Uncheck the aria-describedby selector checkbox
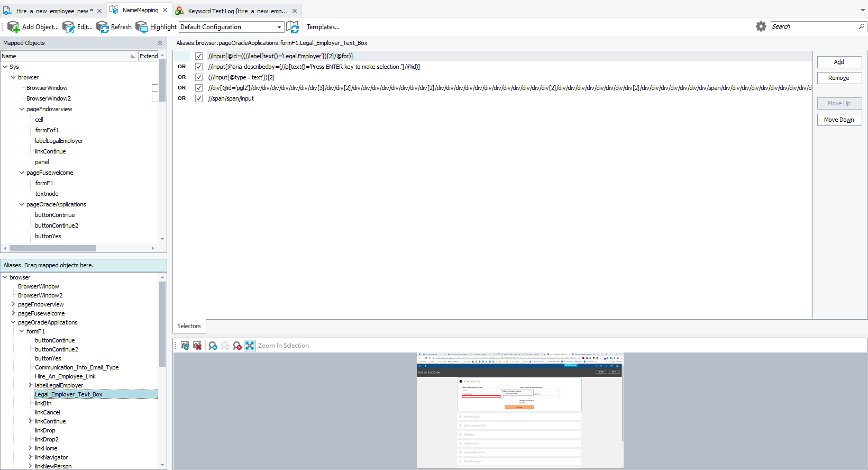868x470 pixels. [x=199, y=67]
